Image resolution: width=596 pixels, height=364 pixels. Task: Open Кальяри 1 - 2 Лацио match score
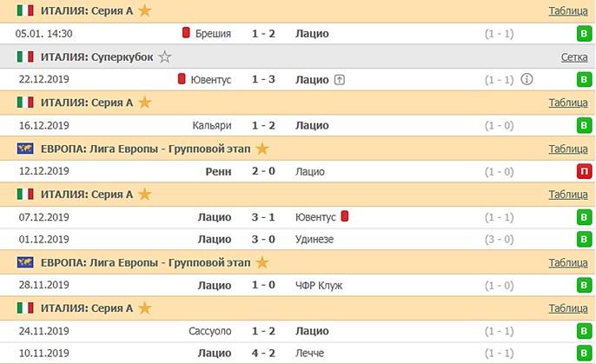pos(262,125)
